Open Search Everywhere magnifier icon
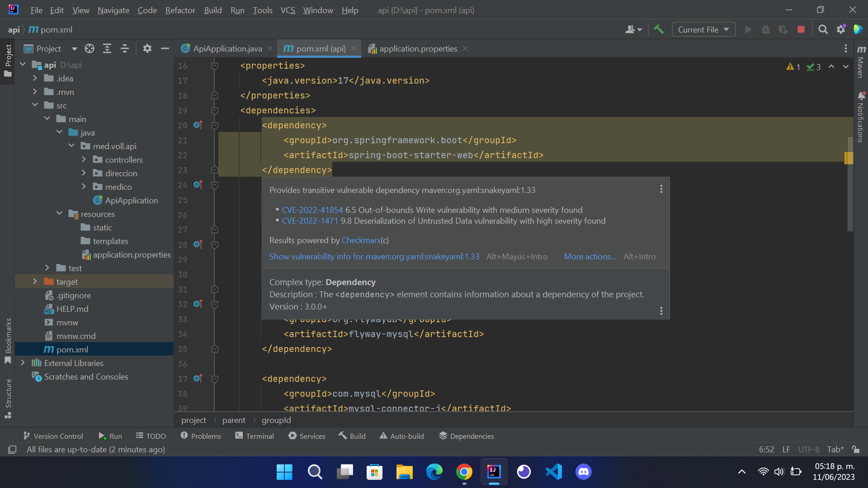Image resolution: width=868 pixels, height=488 pixels. 823,29
